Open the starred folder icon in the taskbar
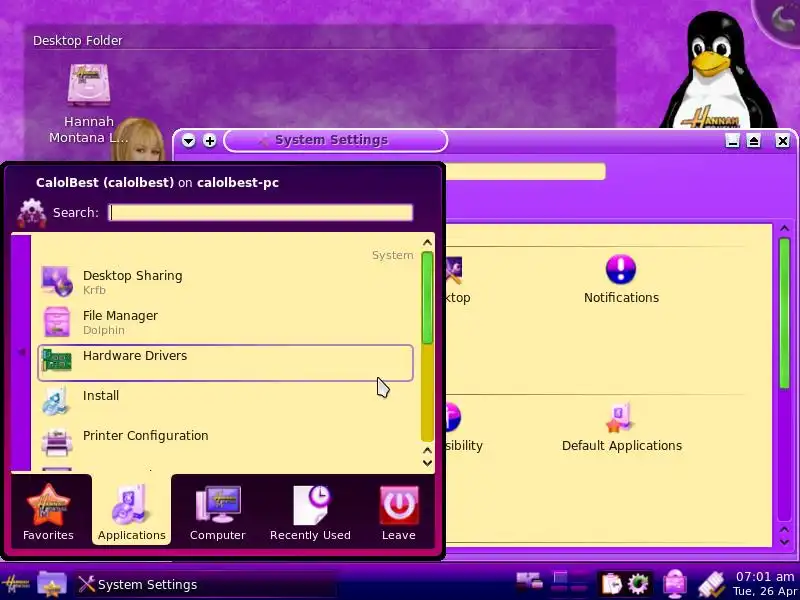Viewport: 800px width, 600px height. pyautogui.click(x=52, y=584)
